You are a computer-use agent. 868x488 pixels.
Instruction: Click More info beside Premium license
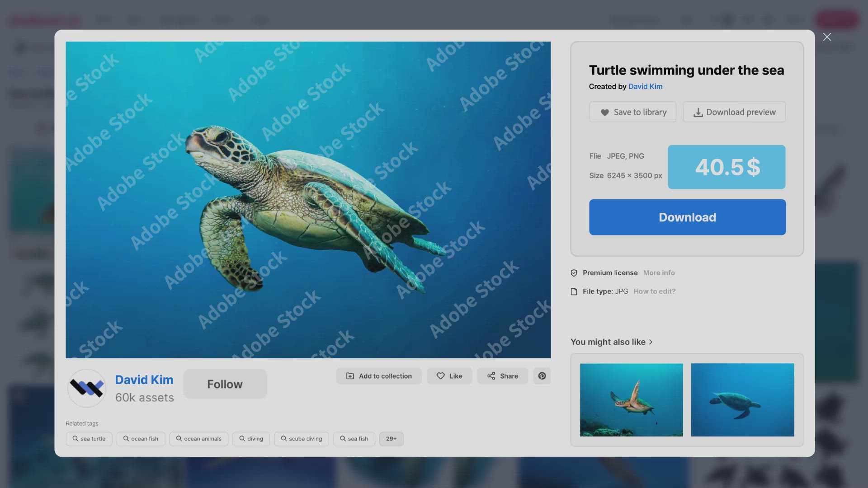659,273
